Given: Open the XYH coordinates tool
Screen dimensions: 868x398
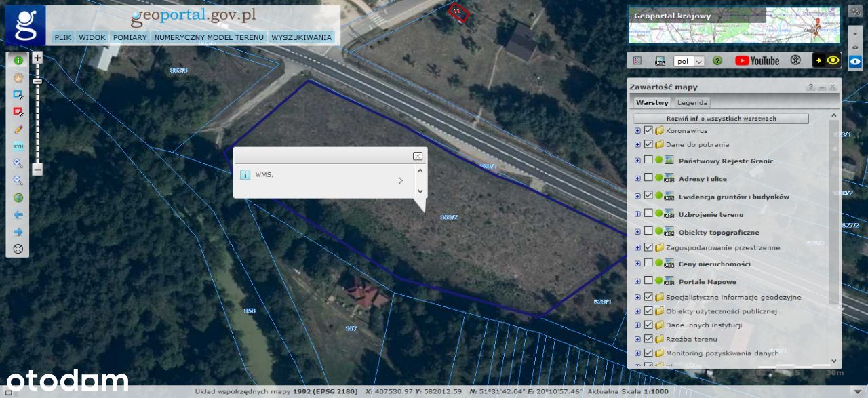Looking at the screenshot, I should point(18,146).
